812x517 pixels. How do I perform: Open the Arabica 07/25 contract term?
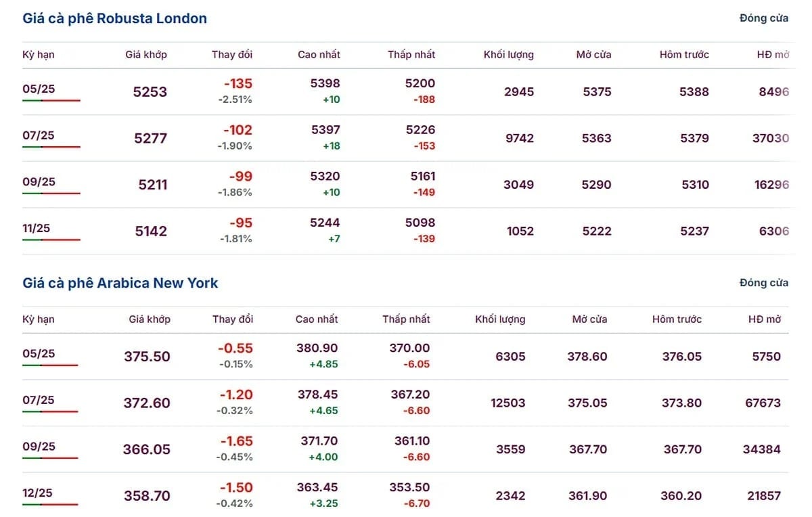pos(39,400)
